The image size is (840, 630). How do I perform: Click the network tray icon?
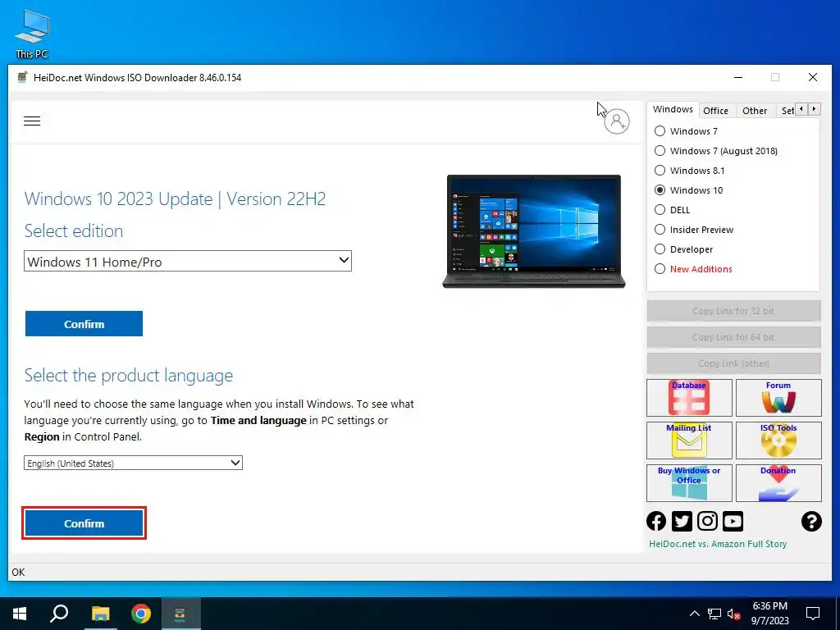(714, 614)
